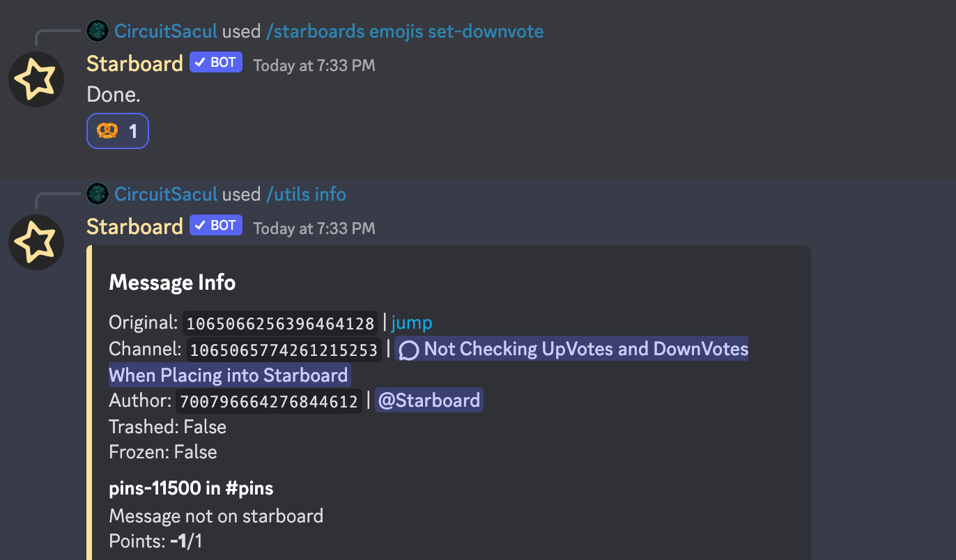Click the /starboards emojis set-downvote command
Screen dimensions: 956x560
click(x=405, y=31)
